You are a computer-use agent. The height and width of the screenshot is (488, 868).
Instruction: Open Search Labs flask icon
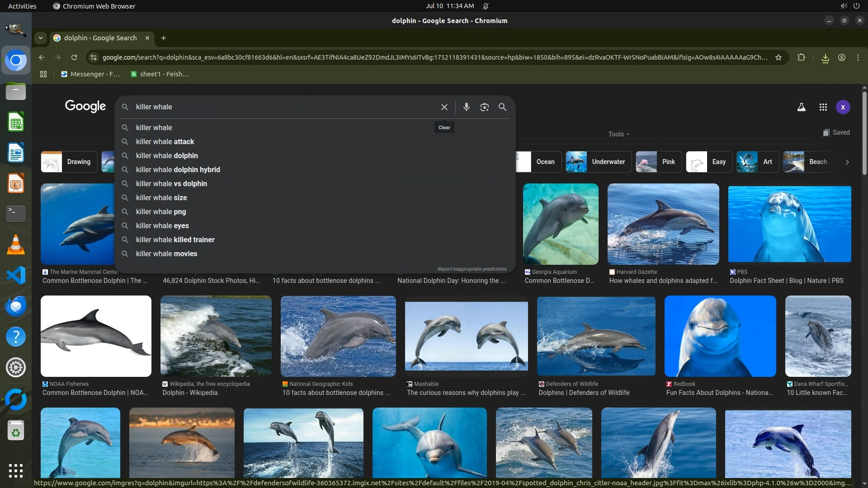801,107
